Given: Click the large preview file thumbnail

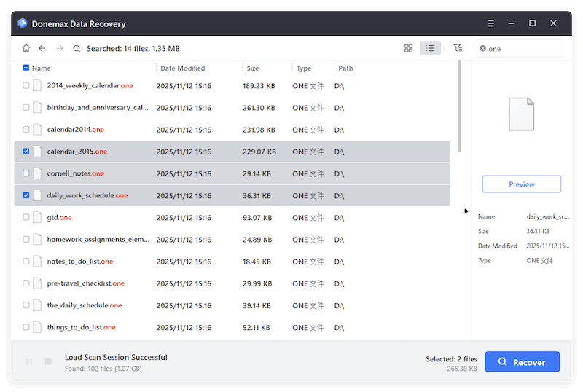Looking at the screenshot, I should 521,114.
